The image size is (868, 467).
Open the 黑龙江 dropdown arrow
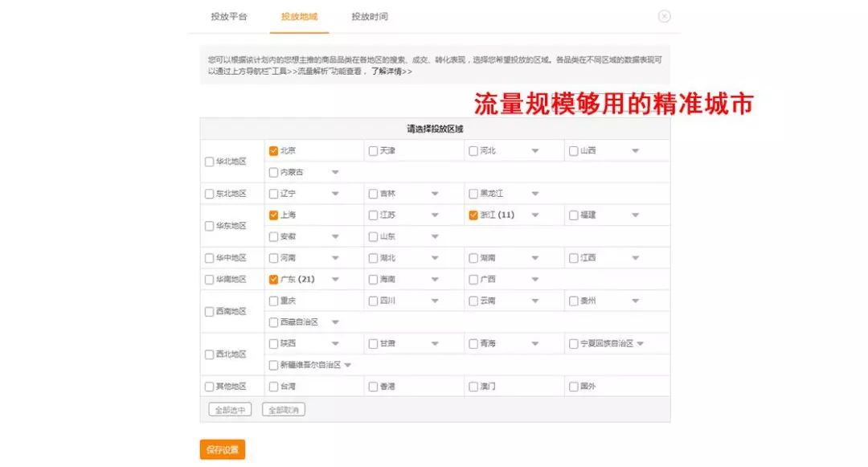point(534,193)
